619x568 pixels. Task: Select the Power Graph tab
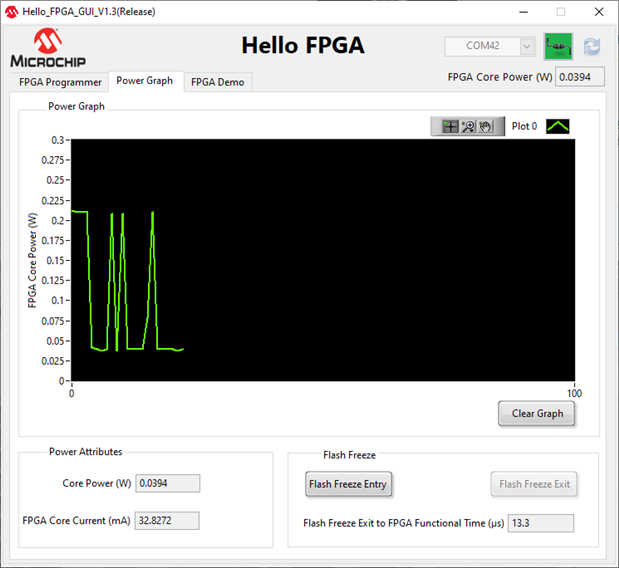(144, 81)
